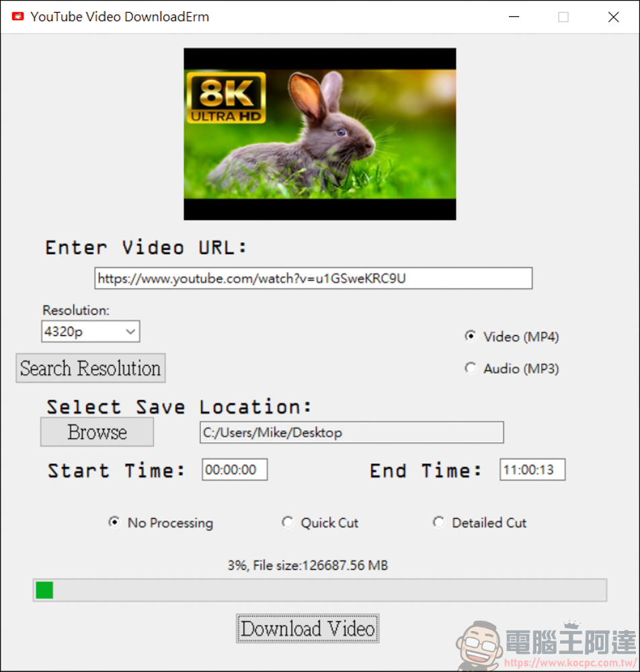Click the video URL input field

313,279
